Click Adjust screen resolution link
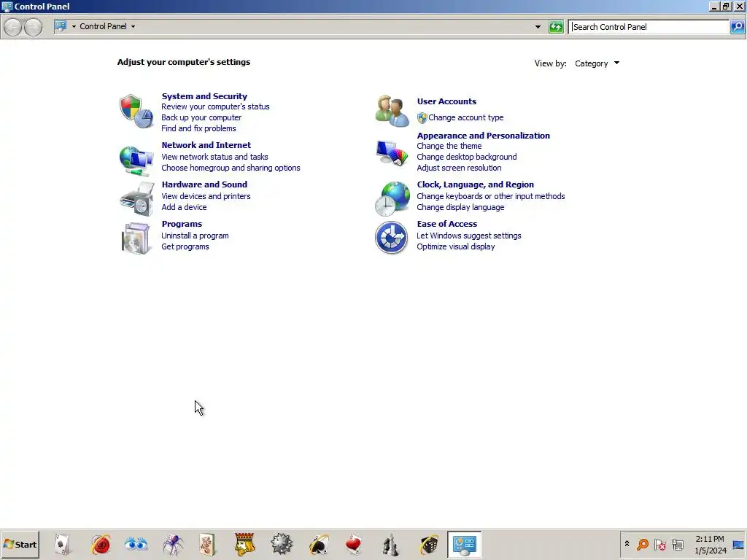The height and width of the screenshot is (560, 747). 459,168
